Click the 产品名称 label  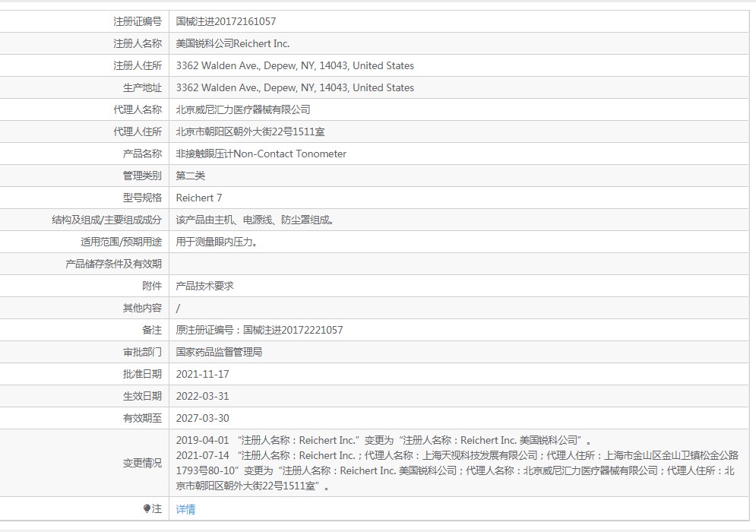coord(142,154)
